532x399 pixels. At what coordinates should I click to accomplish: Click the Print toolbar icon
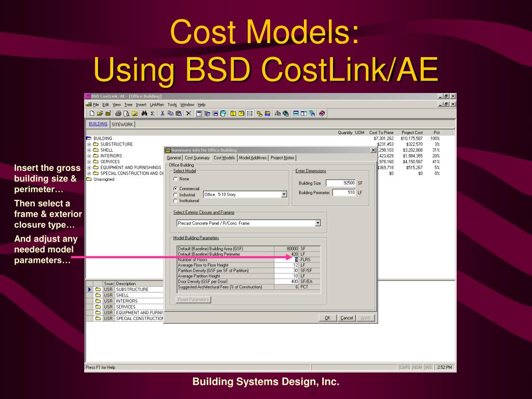point(118,113)
